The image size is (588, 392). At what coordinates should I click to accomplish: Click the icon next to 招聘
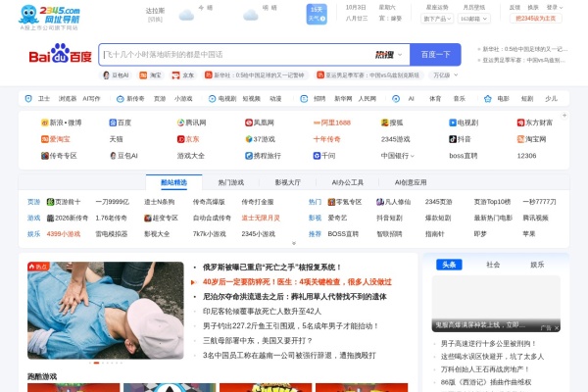pyautogui.click(x=304, y=99)
